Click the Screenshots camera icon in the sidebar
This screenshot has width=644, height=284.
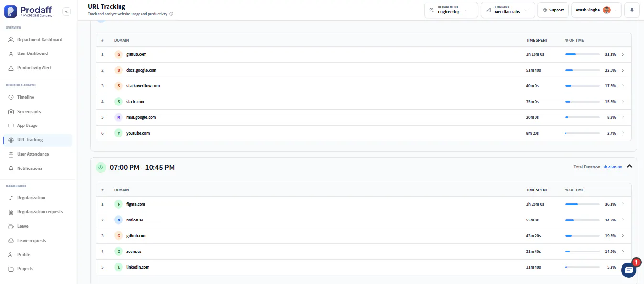pyautogui.click(x=11, y=112)
